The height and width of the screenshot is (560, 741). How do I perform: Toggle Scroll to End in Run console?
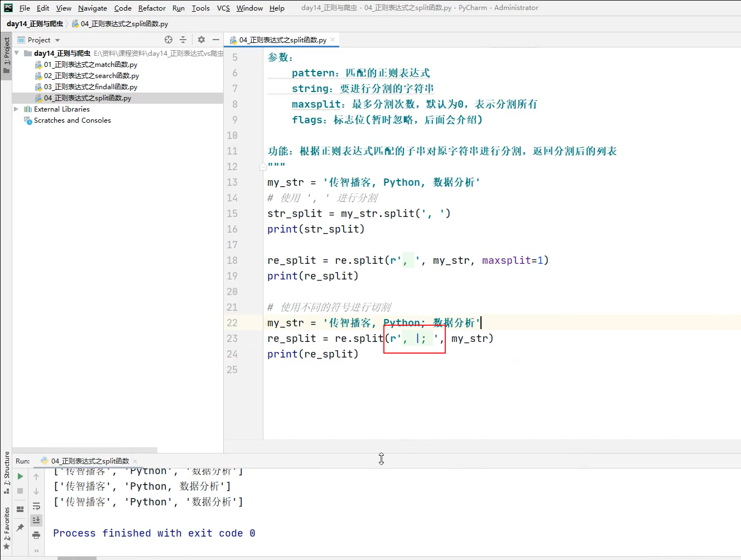click(x=36, y=520)
